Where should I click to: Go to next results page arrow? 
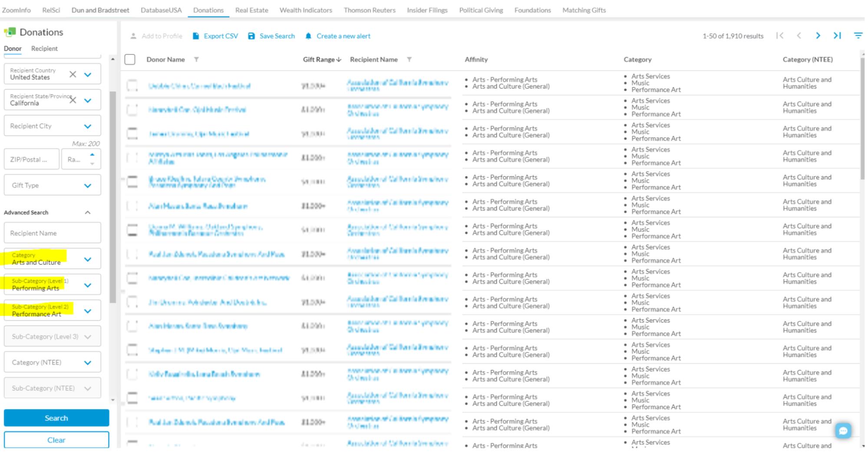[818, 36]
